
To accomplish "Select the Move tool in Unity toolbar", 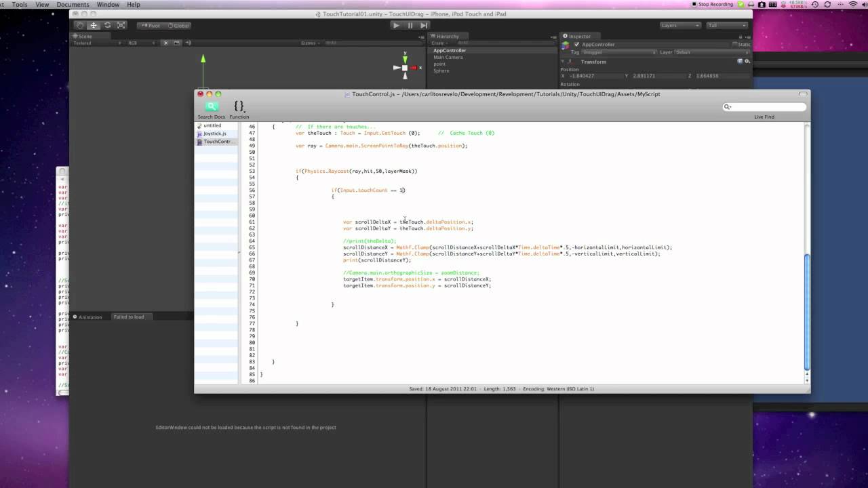I will pos(94,25).
